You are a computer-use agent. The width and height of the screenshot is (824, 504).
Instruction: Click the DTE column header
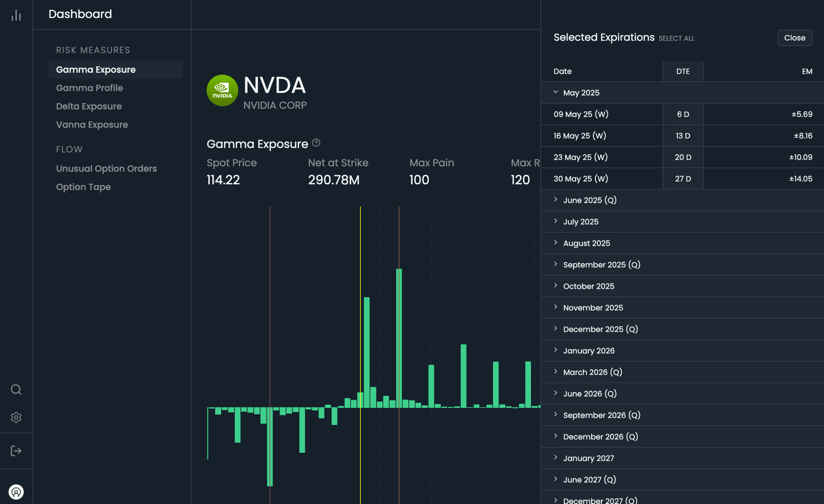[x=683, y=71]
